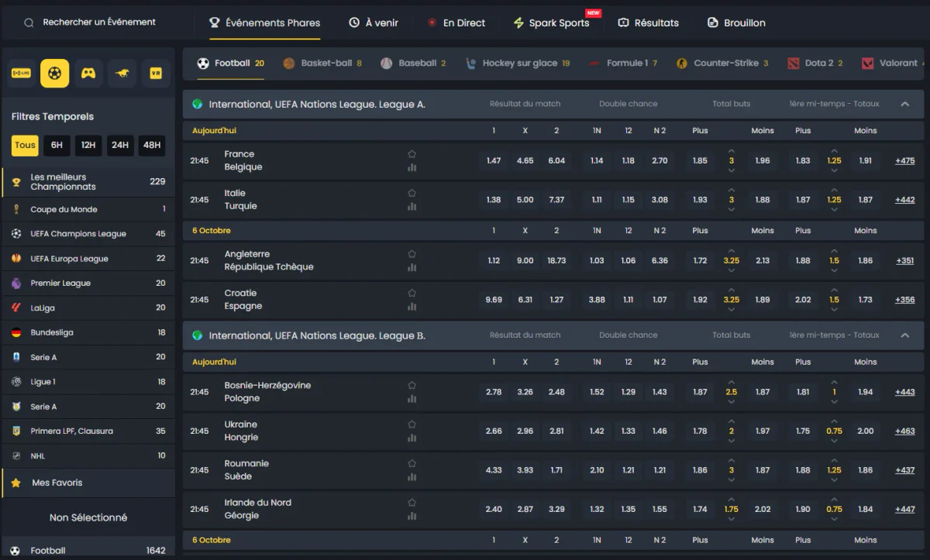This screenshot has height=560, width=930.
Task: Open Premier League in sidebar
Action: tap(88, 283)
